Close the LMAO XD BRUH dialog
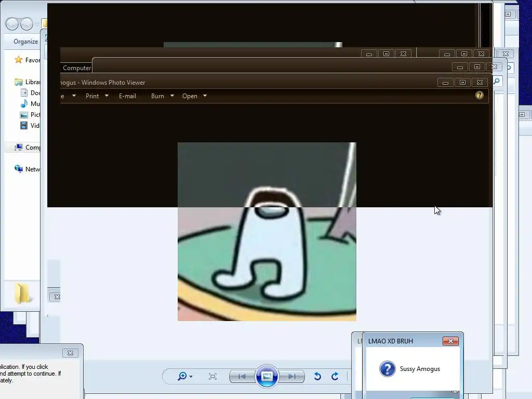This screenshot has width=532, height=399. click(x=450, y=341)
